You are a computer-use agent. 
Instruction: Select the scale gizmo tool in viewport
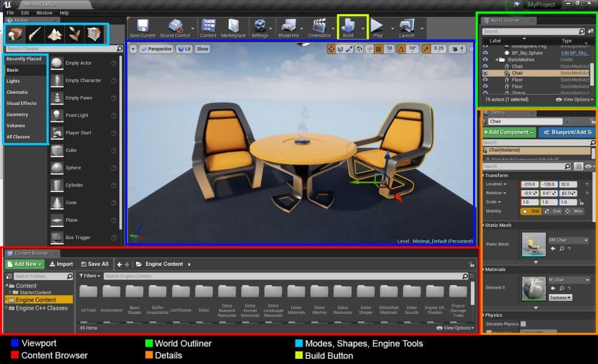tap(349, 49)
